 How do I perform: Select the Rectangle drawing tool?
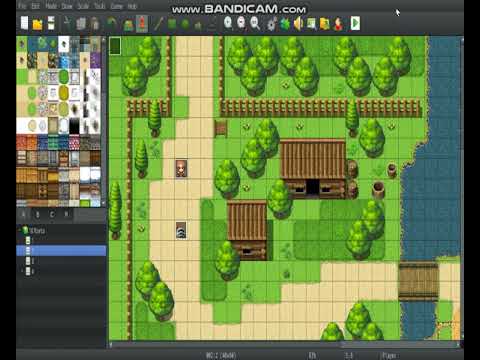coord(172,24)
